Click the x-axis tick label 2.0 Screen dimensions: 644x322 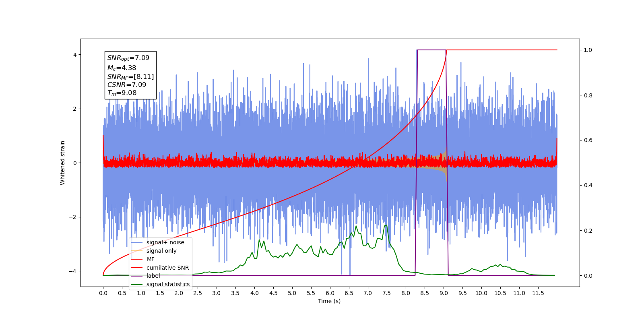point(179,293)
